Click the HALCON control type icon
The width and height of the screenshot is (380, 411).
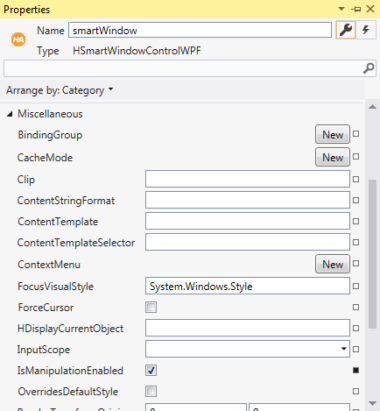point(18,40)
